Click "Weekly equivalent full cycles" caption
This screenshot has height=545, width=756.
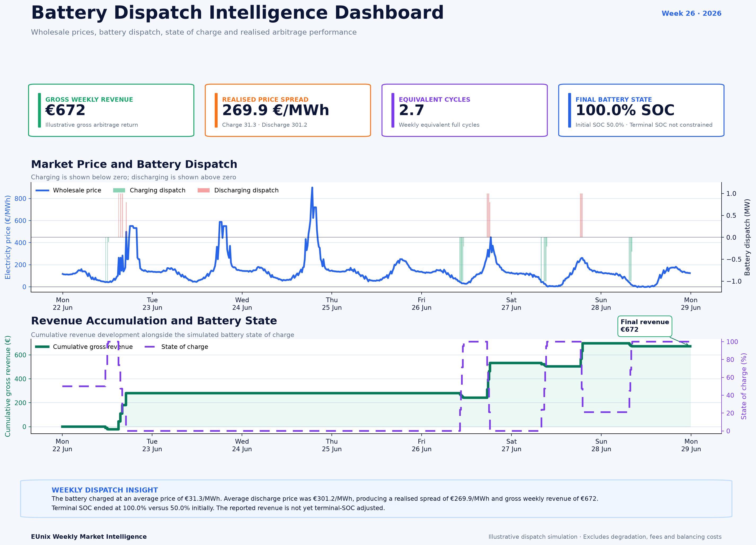(439, 125)
